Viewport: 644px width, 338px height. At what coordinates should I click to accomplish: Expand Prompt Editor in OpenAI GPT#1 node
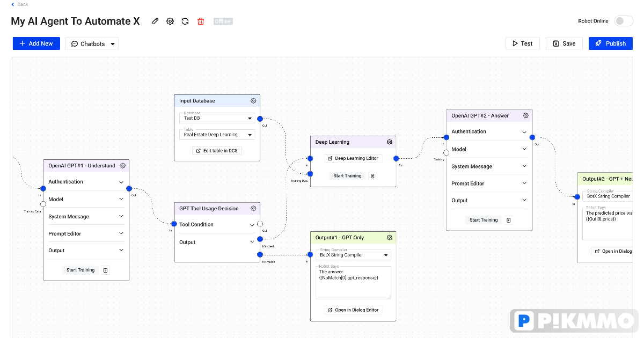(86, 234)
